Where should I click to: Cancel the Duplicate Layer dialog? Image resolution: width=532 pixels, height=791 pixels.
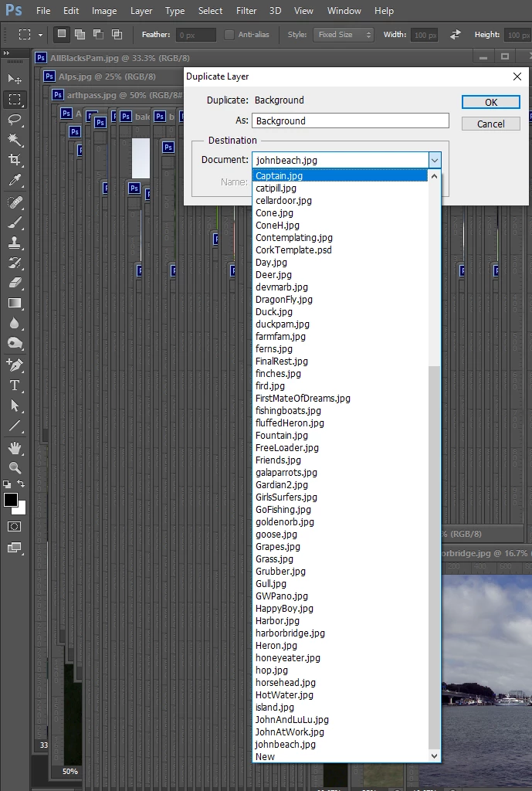490,124
